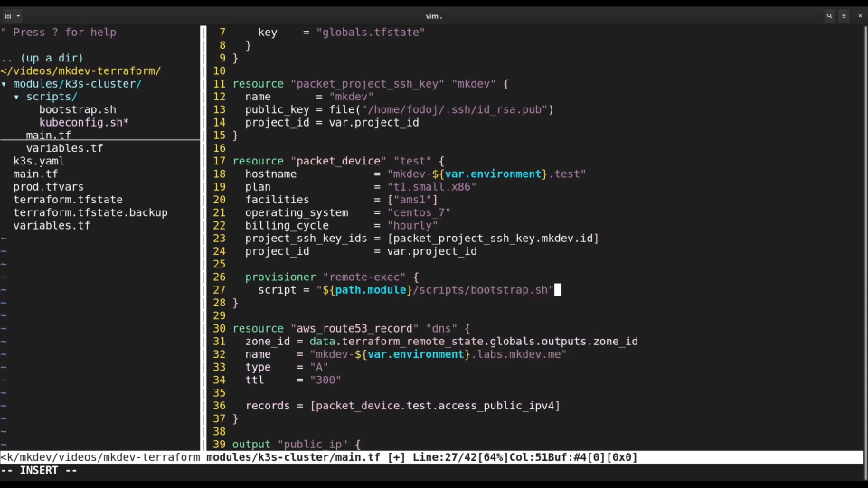This screenshot has width=868, height=488.
Task: Open the hamburger menu in title bar
Action: pyautogui.click(x=844, y=16)
